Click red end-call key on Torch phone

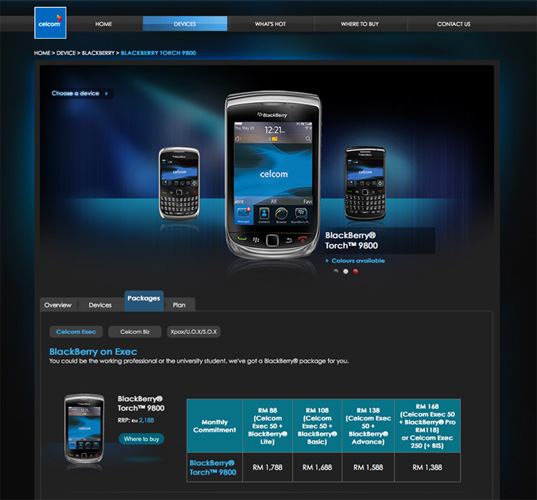(x=303, y=239)
